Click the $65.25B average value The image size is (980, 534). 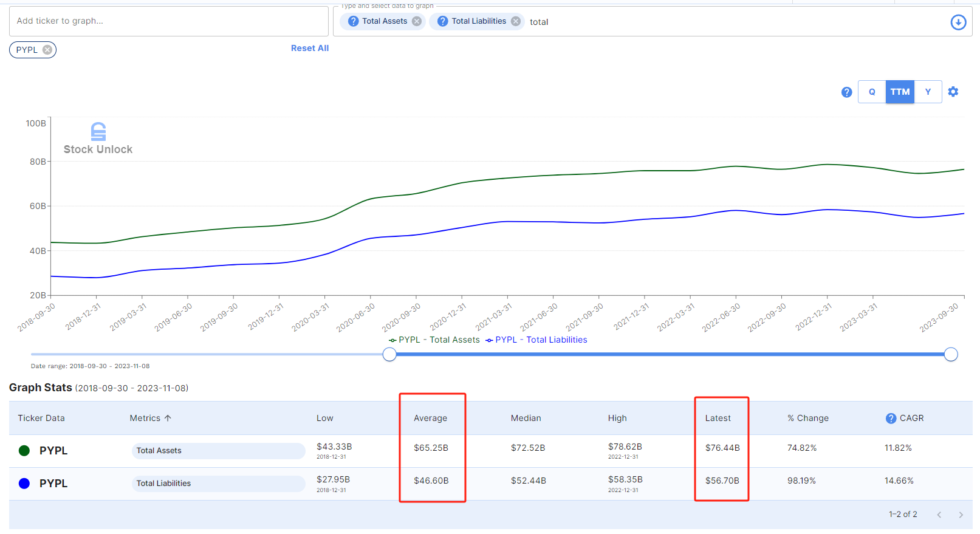click(x=431, y=448)
